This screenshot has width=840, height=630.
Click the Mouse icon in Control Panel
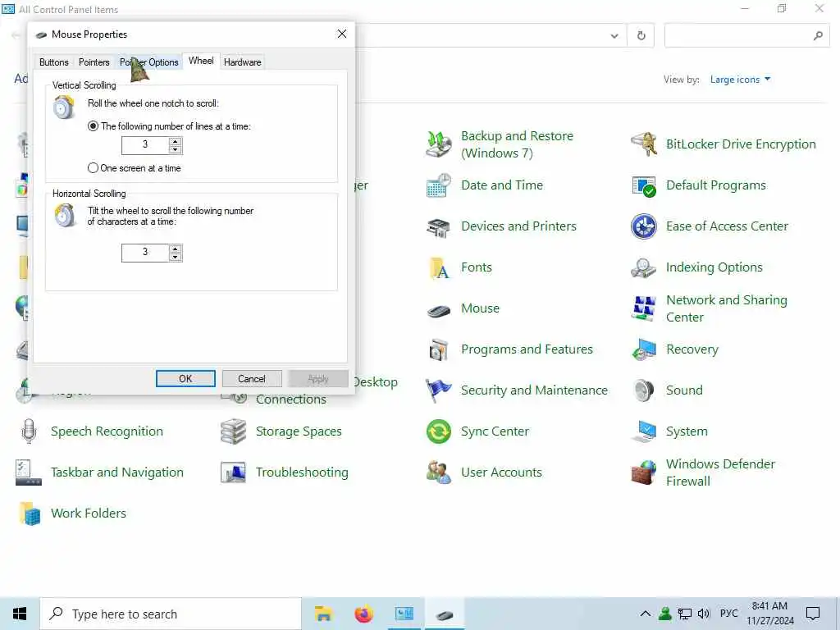pos(438,309)
